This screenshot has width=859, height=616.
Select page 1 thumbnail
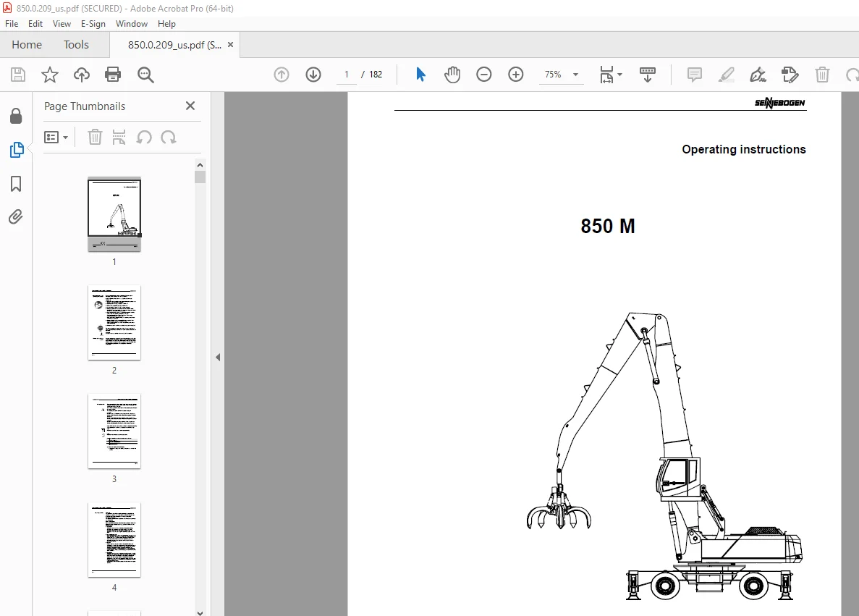pos(114,214)
